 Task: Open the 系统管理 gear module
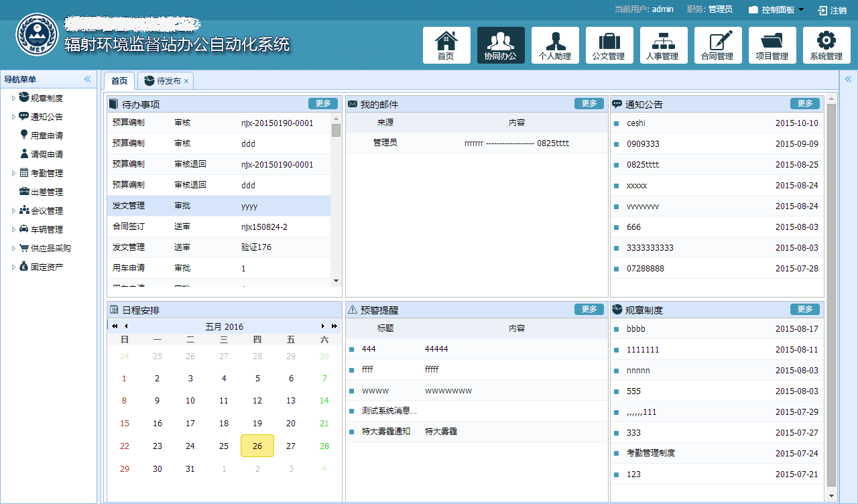(x=826, y=46)
